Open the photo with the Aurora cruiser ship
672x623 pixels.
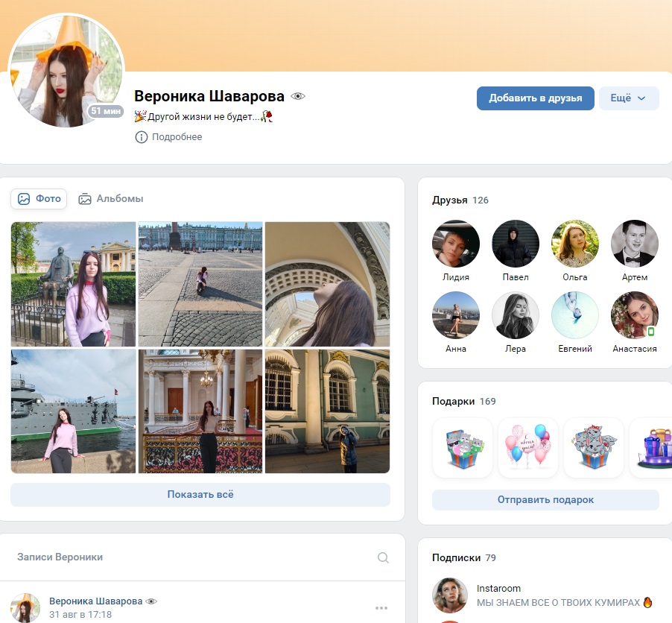[73, 411]
